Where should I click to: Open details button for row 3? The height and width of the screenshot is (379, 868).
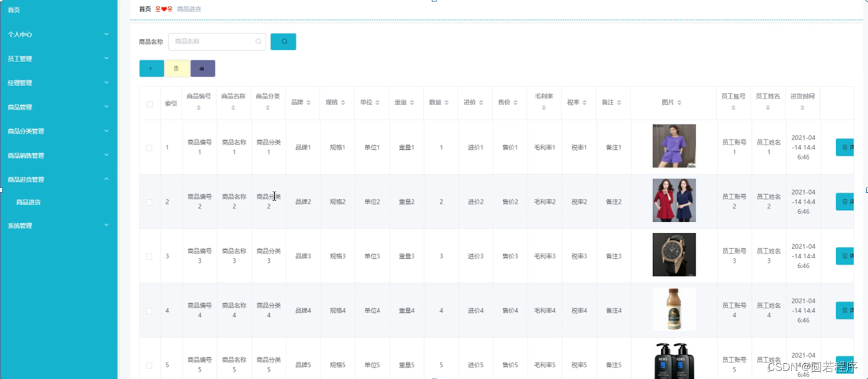pos(845,256)
